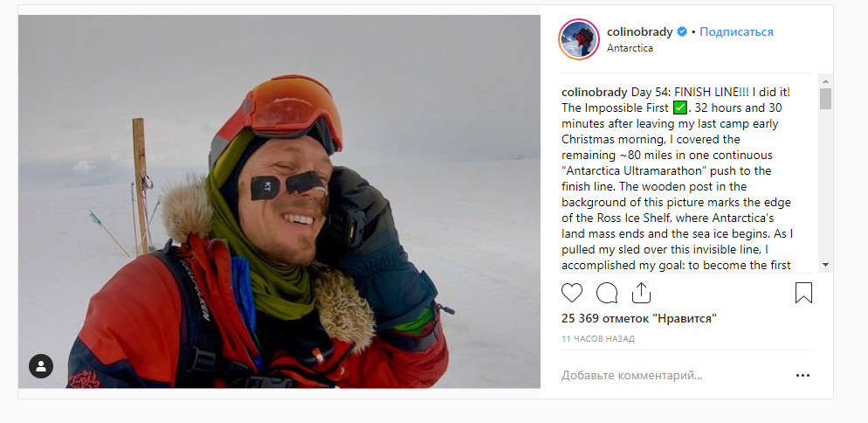Open the three-dots more options menu

point(803,375)
